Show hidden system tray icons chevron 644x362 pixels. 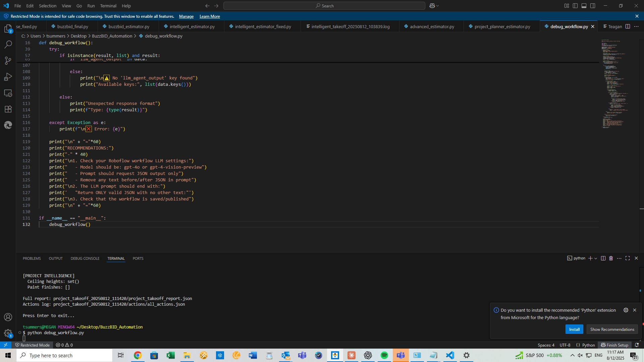572,355
